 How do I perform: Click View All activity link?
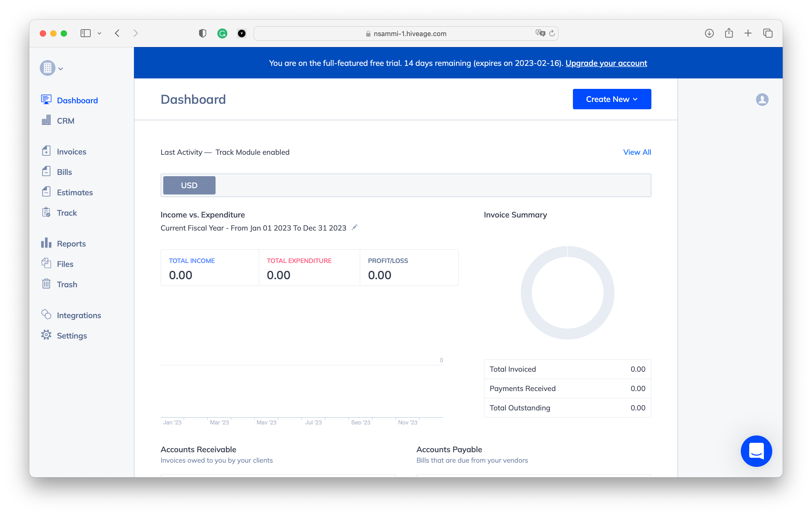(637, 152)
